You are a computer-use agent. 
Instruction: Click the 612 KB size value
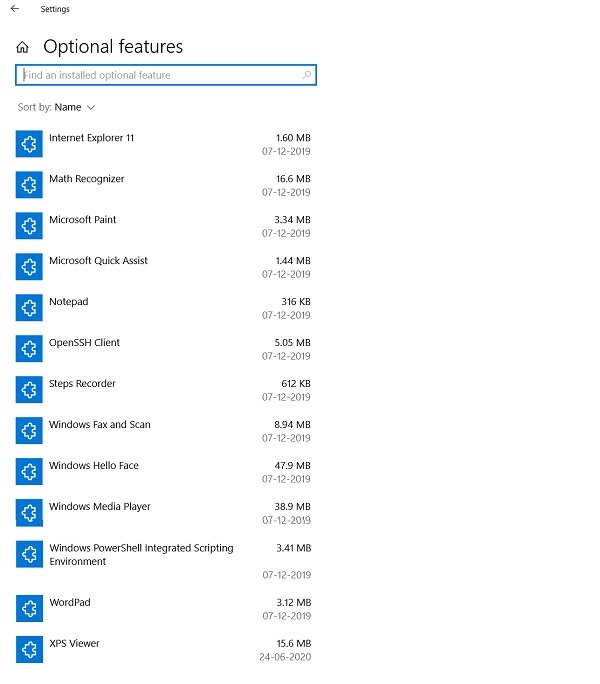(x=296, y=384)
